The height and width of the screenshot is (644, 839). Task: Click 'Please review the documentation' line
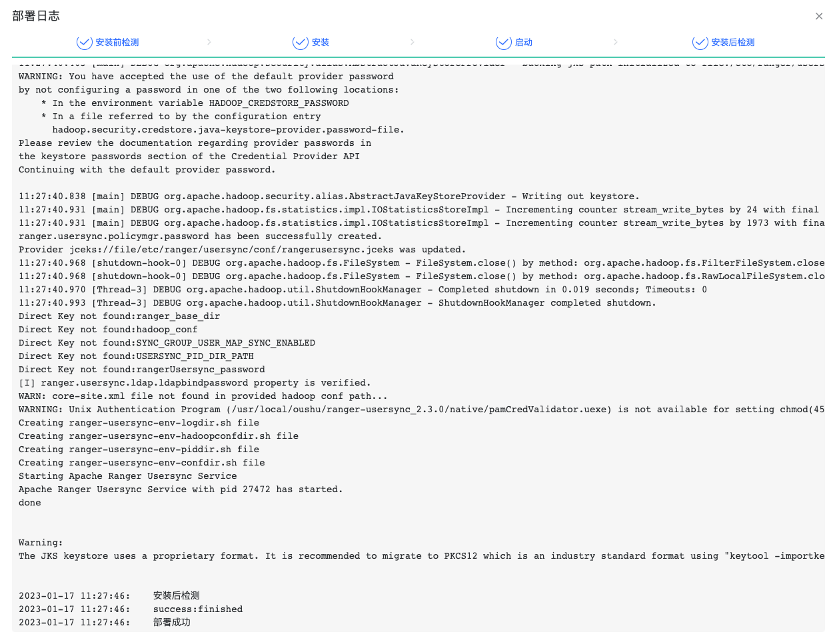195,143
